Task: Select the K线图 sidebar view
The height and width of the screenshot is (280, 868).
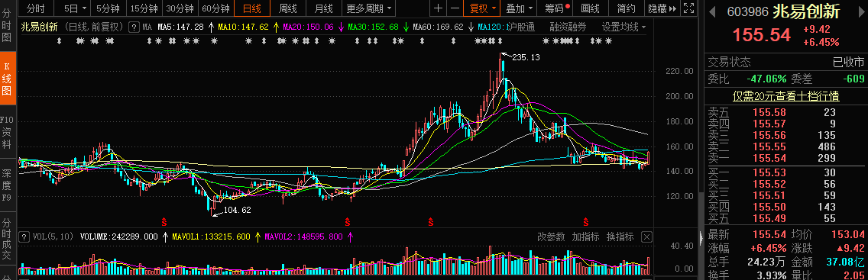Action: (x=7, y=79)
